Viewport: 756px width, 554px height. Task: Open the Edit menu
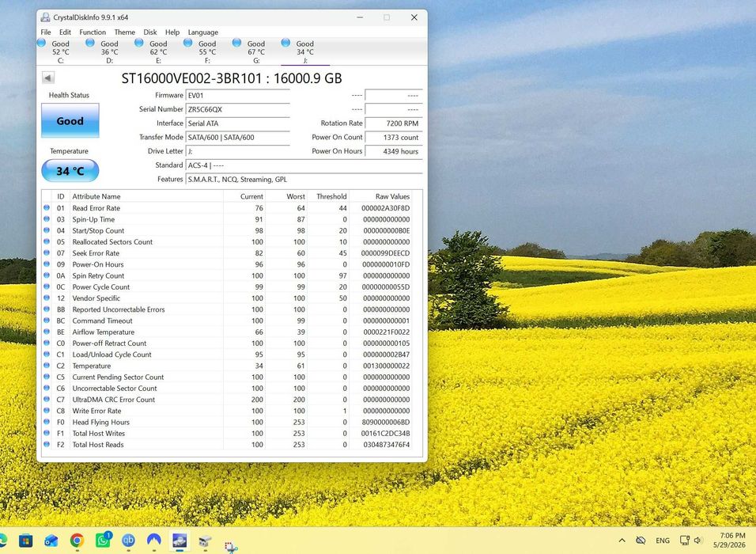coord(65,32)
